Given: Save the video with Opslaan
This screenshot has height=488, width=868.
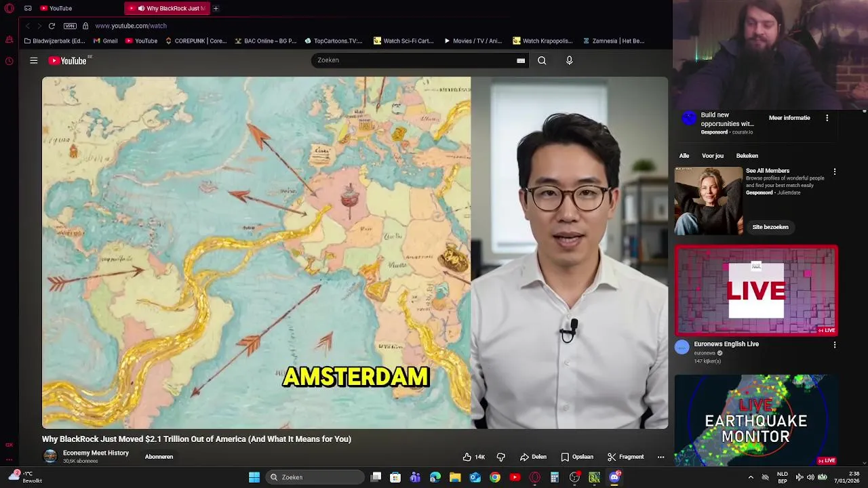Looking at the screenshot, I should (x=577, y=457).
